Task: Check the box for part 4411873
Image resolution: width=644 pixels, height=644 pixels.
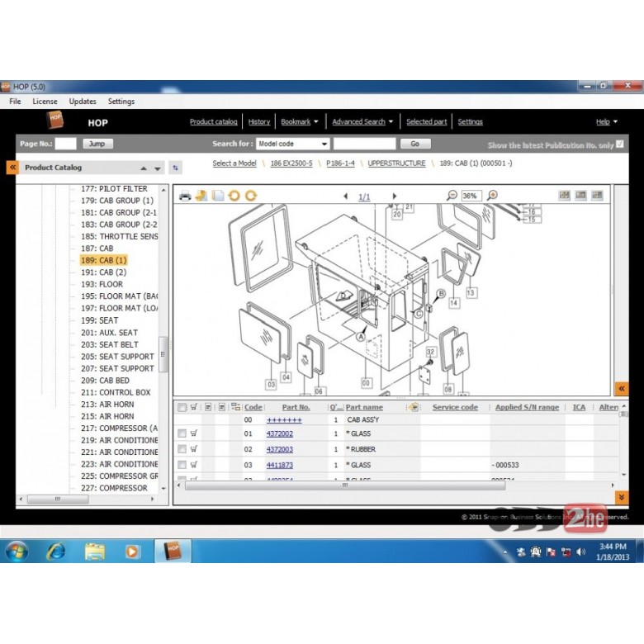Action: (x=182, y=465)
